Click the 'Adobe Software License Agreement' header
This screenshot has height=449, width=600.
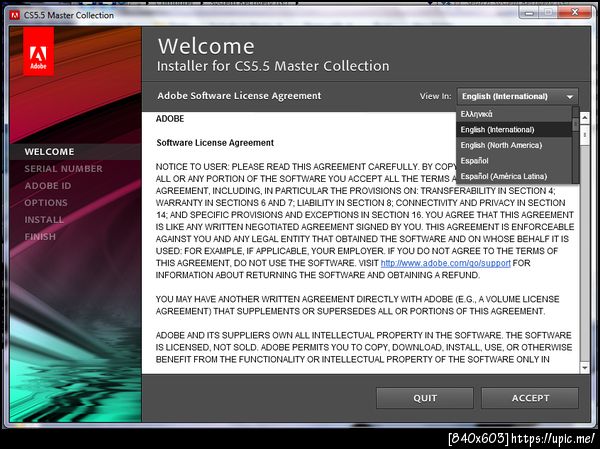[x=239, y=96]
